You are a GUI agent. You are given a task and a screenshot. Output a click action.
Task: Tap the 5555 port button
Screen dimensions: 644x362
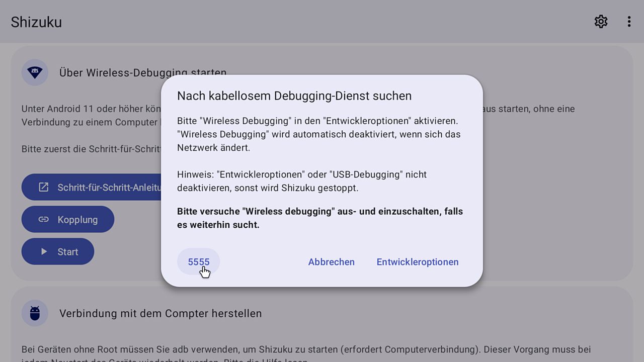point(199,262)
